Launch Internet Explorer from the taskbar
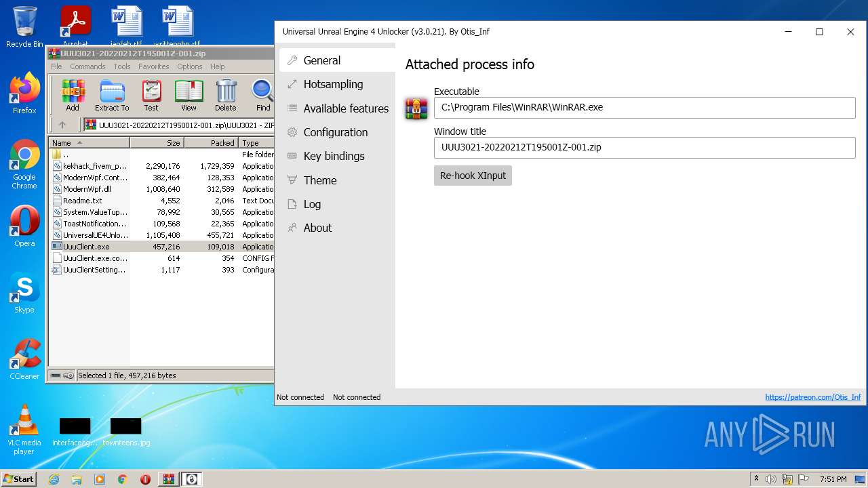 tap(54, 479)
